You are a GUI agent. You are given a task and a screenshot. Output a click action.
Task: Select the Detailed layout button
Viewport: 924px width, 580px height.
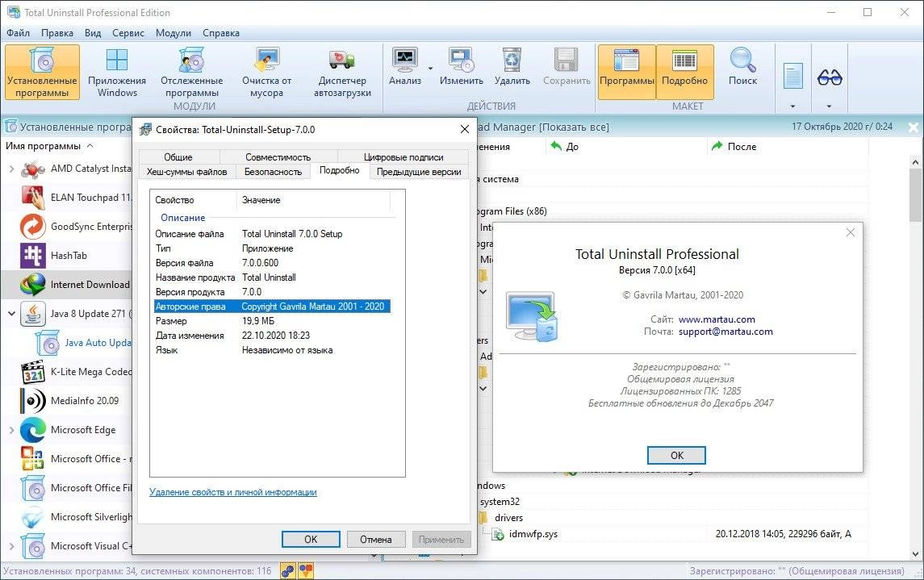[685, 72]
